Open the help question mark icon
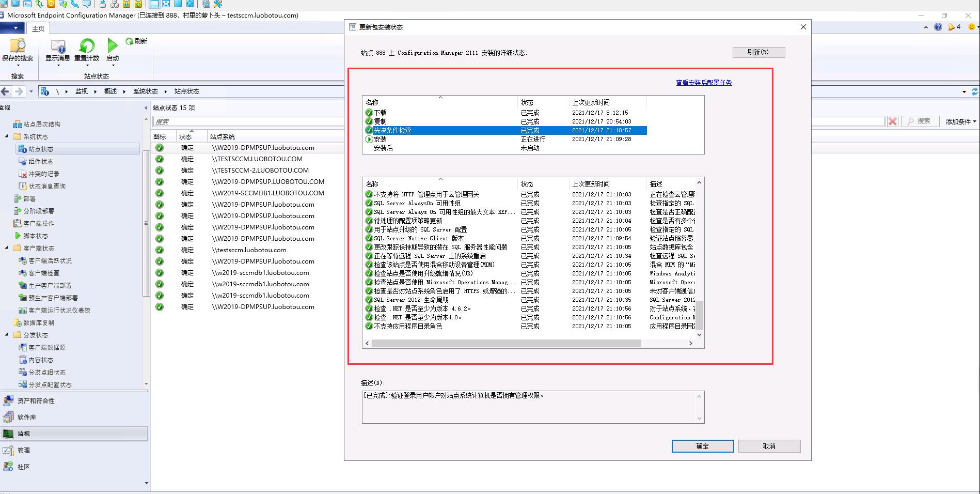980x494 pixels. 938,27
